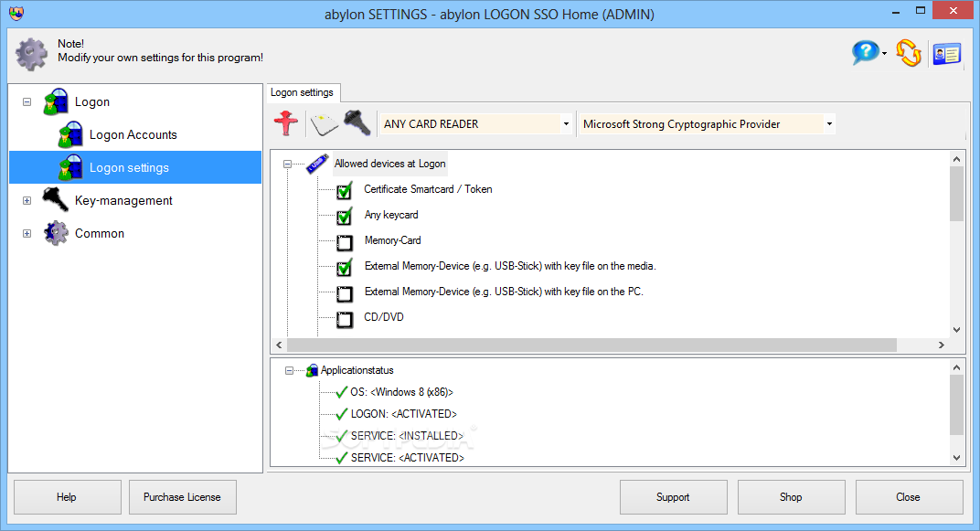980x531 pixels.
Task: Enable External Memory-Device key file on PC
Action: [345, 293]
